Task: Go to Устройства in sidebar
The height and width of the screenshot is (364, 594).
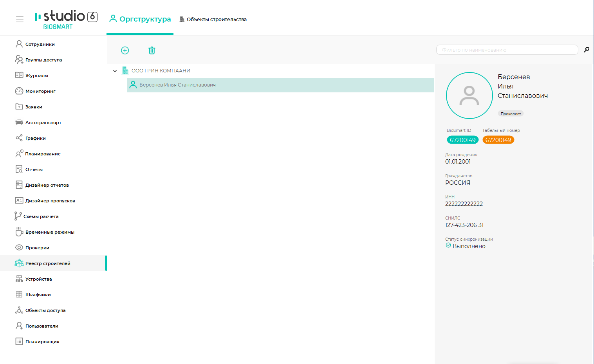Action: 38,279
